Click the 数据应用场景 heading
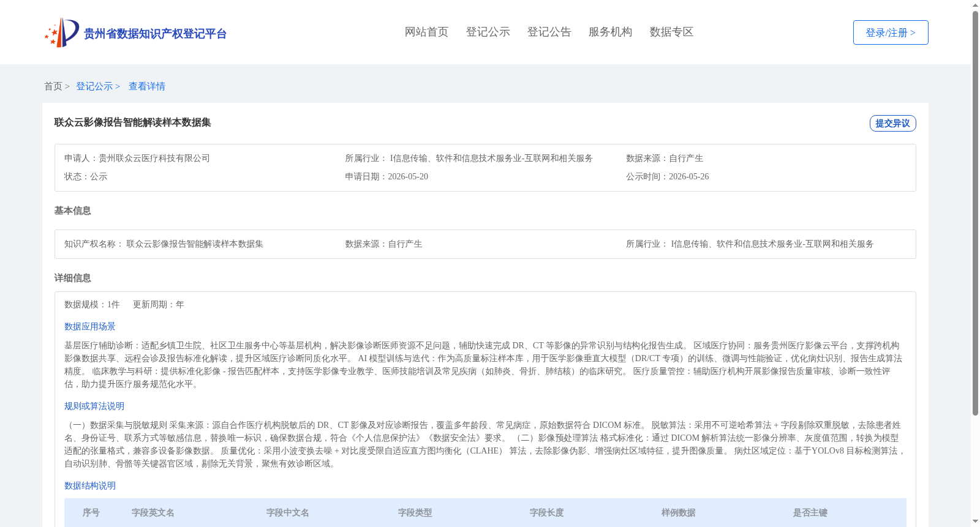 pyautogui.click(x=90, y=326)
